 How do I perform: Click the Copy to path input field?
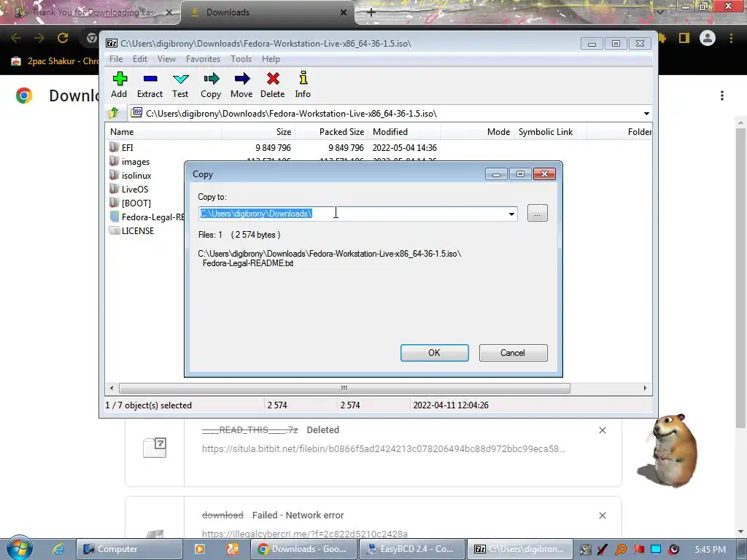click(x=352, y=214)
